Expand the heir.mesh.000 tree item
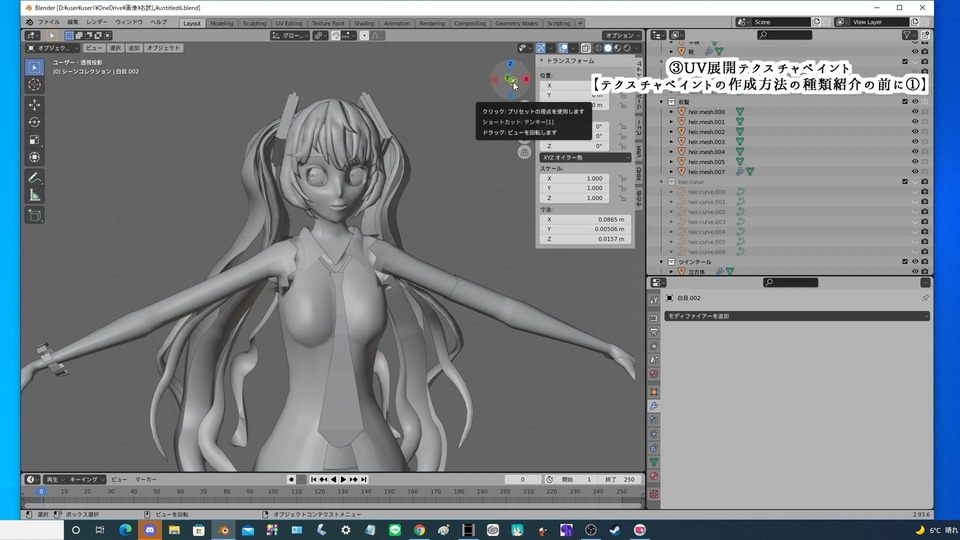Image resolution: width=960 pixels, height=540 pixels. (671, 112)
